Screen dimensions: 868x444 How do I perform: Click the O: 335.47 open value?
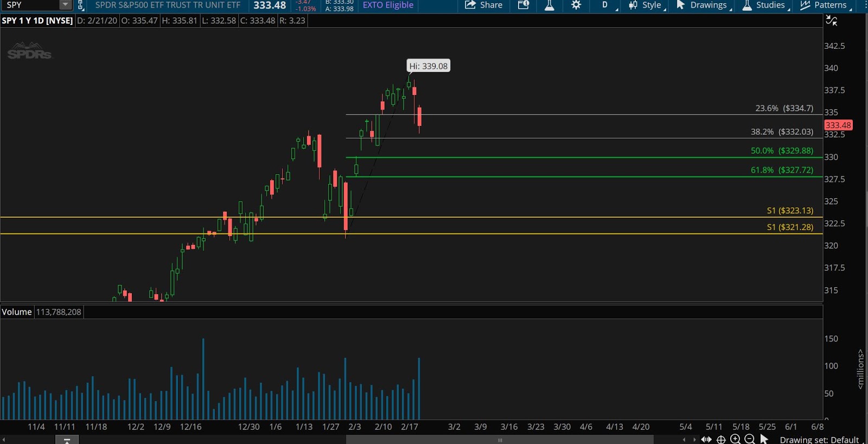tap(139, 21)
